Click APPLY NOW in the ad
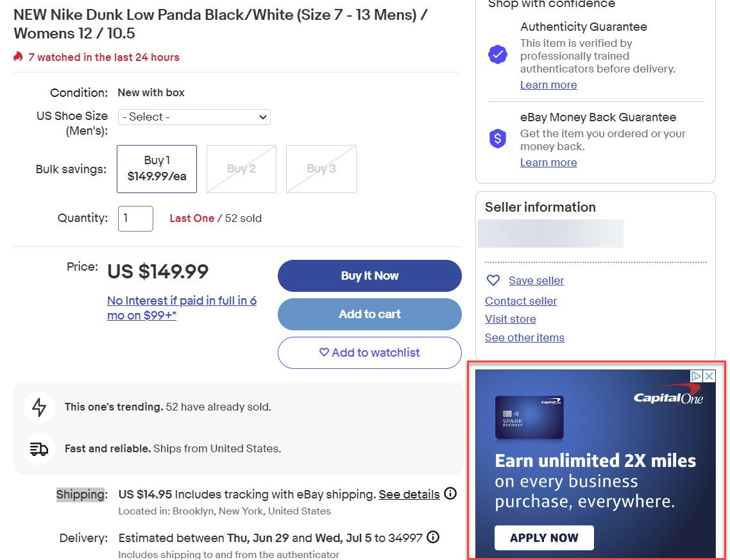Image resolution: width=730 pixels, height=560 pixels. [x=544, y=538]
